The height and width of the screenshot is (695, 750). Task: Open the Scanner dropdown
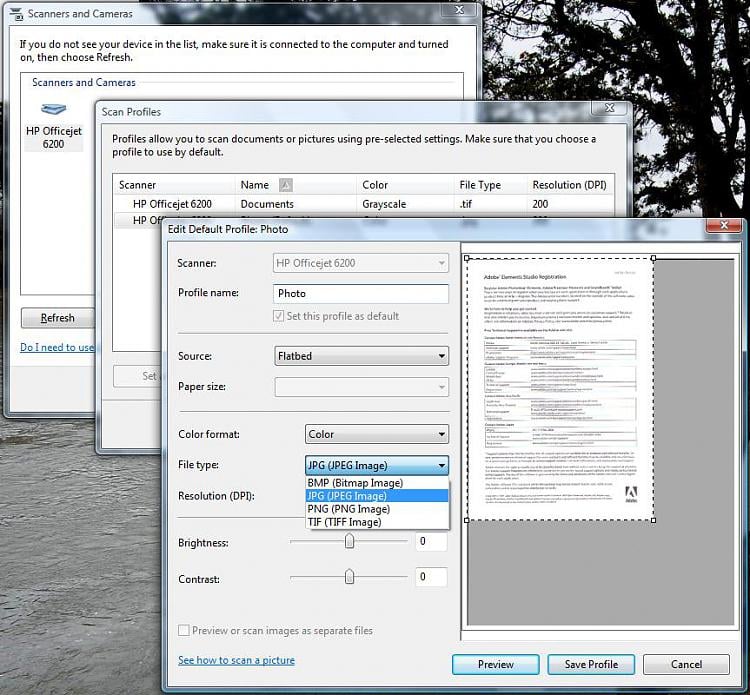pos(361,263)
